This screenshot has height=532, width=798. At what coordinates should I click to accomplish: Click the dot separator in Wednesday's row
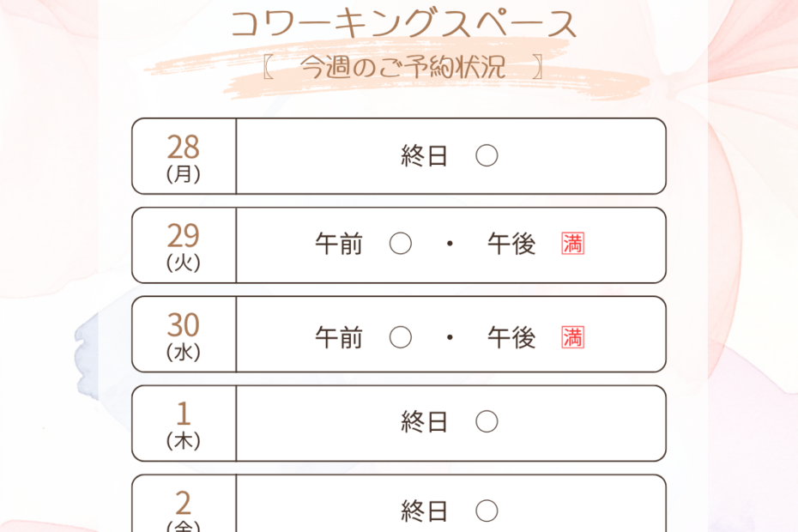(450, 337)
